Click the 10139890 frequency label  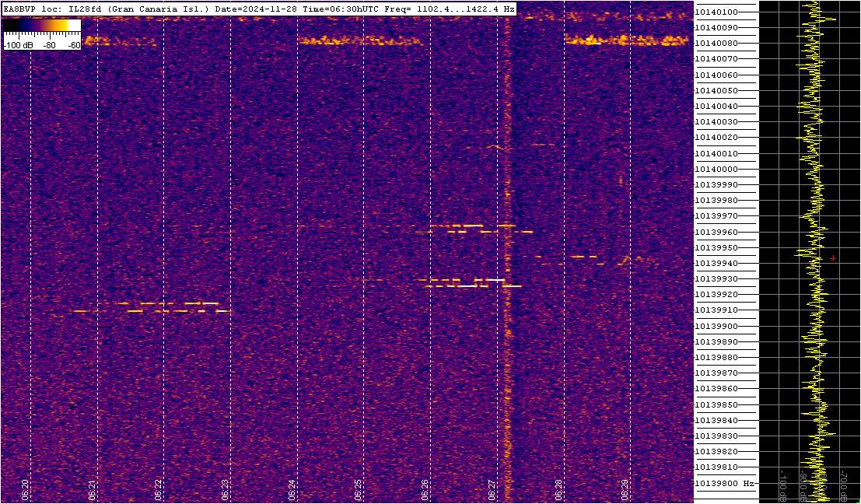[x=716, y=341]
